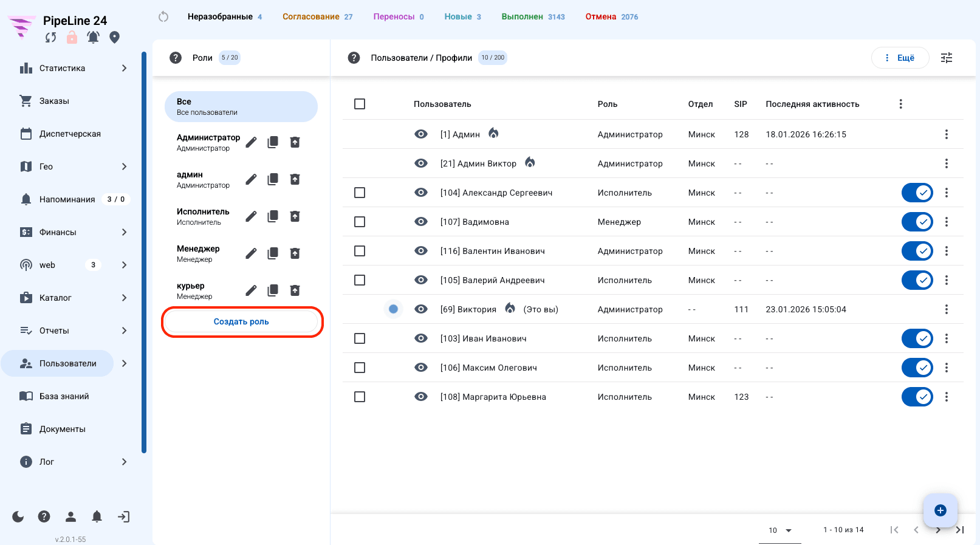Jump to the last page of users
The height and width of the screenshot is (545, 980).
click(x=960, y=530)
